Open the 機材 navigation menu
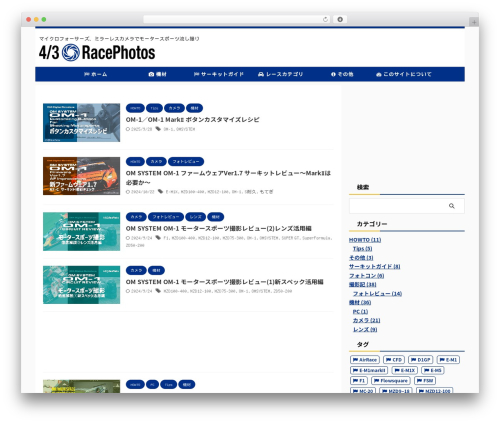 tap(157, 74)
